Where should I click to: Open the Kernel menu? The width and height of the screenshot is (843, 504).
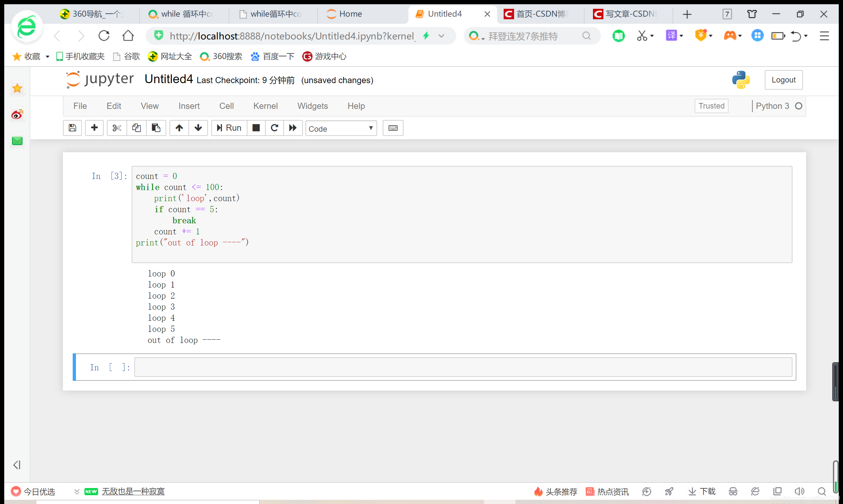(265, 106)
